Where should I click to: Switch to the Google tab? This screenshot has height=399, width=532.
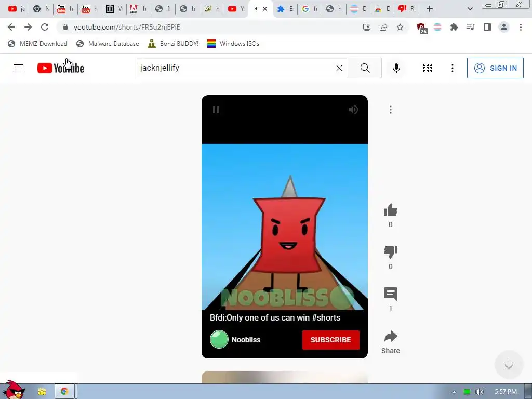point(310,9)
